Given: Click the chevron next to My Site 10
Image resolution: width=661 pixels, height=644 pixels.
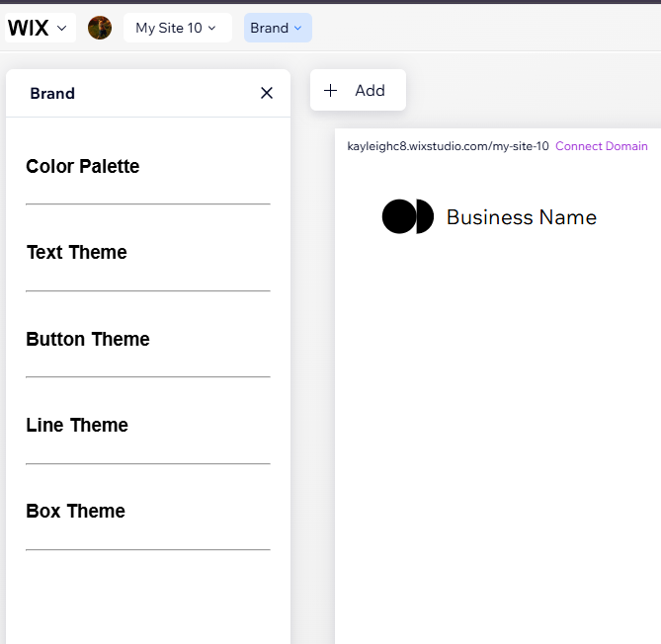Looking at the screenshot, I should point(211,29).
